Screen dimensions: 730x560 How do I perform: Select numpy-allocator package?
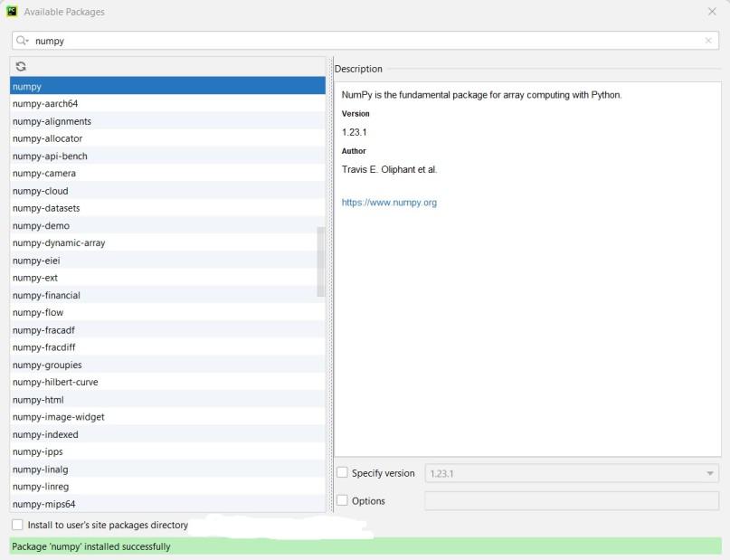tap(167, 138)
